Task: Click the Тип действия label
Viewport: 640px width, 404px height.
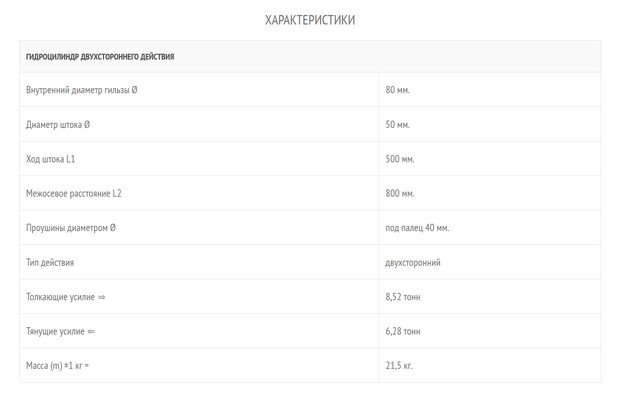Action: click(x=50, y=262)
